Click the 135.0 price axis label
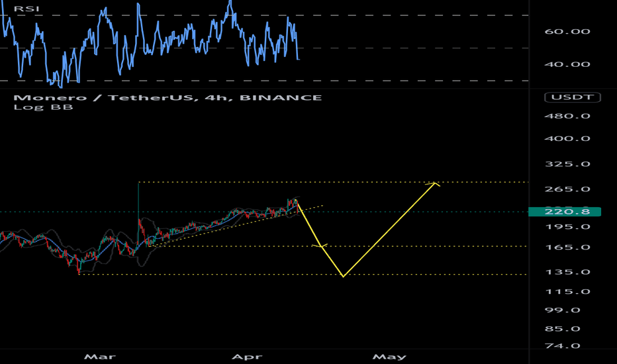 pyautogui.click(x=567, y=272)
